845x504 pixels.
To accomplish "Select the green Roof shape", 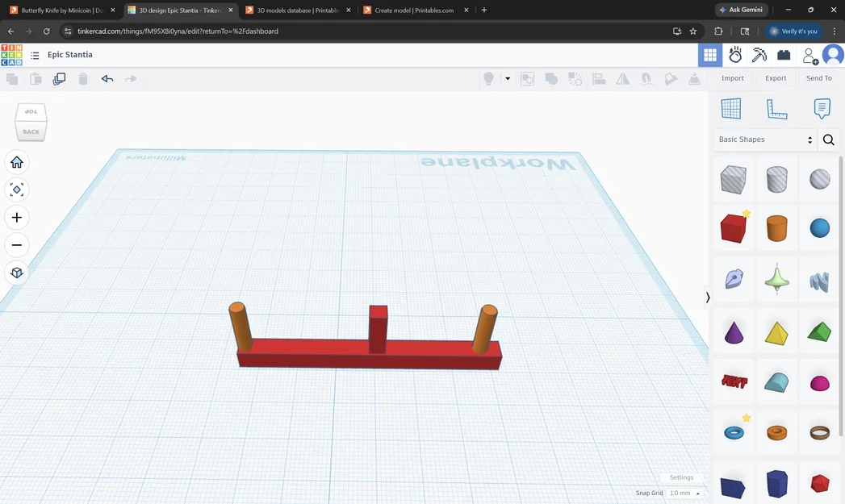I will [820, 331].
